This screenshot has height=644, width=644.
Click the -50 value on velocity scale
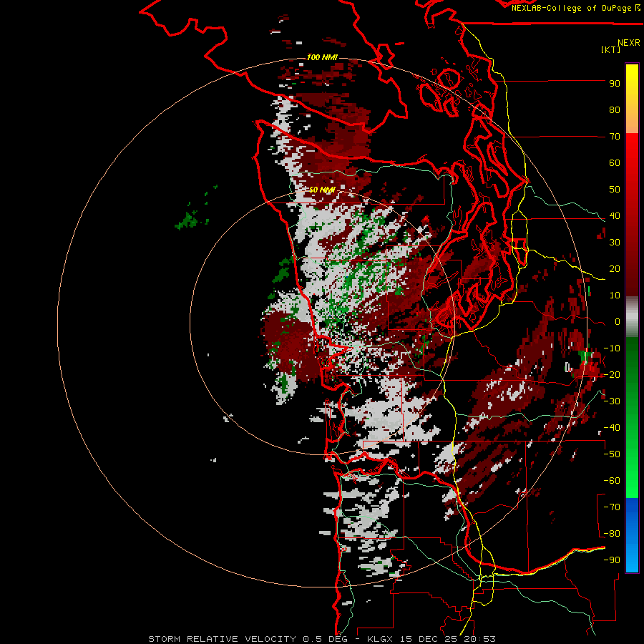[612, 454]
